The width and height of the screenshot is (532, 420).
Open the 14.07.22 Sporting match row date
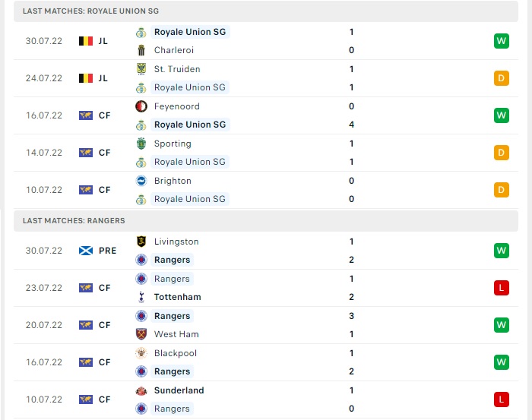(44, 153)
